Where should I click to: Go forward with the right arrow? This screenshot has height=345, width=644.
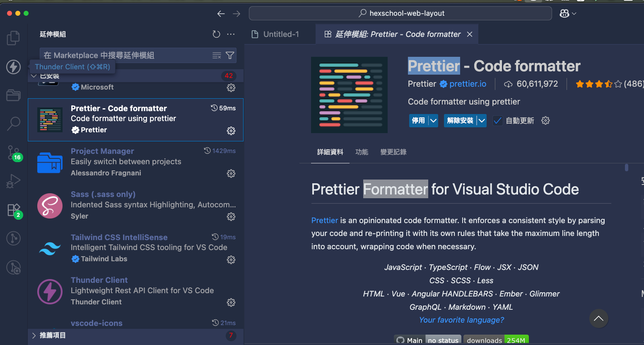pos(236,14)
